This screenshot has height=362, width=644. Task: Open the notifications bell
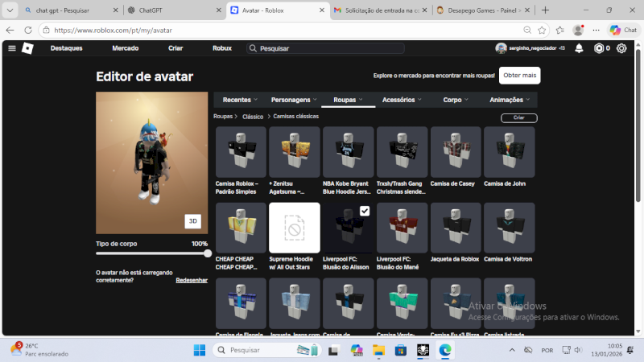coord(579,48)
